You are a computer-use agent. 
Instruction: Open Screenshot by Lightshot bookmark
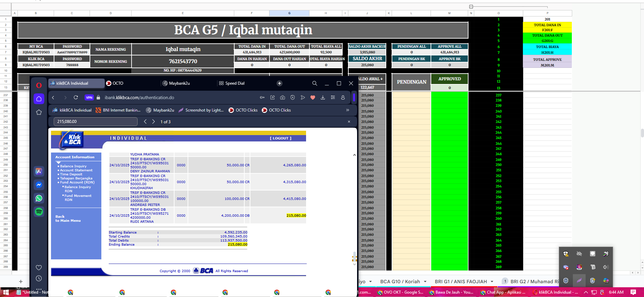[201, 110]
